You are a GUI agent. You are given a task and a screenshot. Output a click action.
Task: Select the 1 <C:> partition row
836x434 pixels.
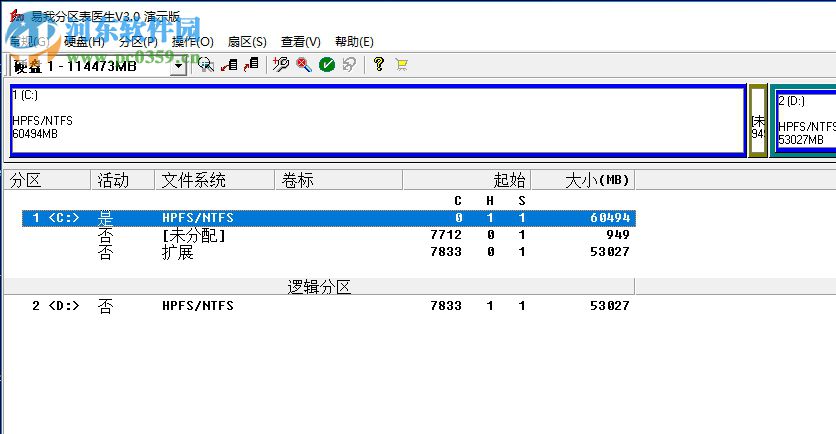coord(328,218)
